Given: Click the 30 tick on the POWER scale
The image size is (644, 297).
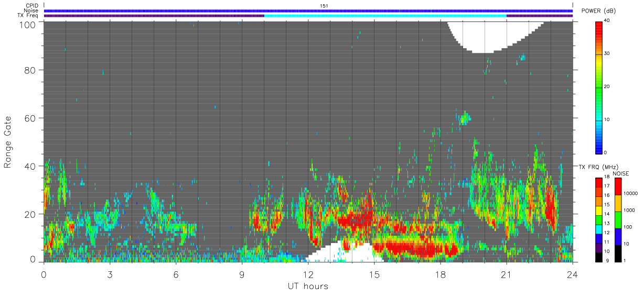Looking at the screenshot, I should (x=606, y=54).
